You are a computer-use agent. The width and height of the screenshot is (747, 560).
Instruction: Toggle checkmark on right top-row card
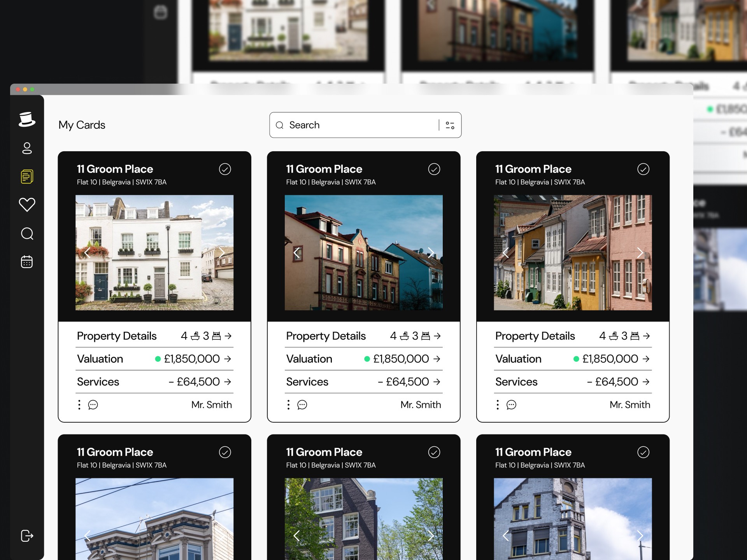tap(643, 169)
